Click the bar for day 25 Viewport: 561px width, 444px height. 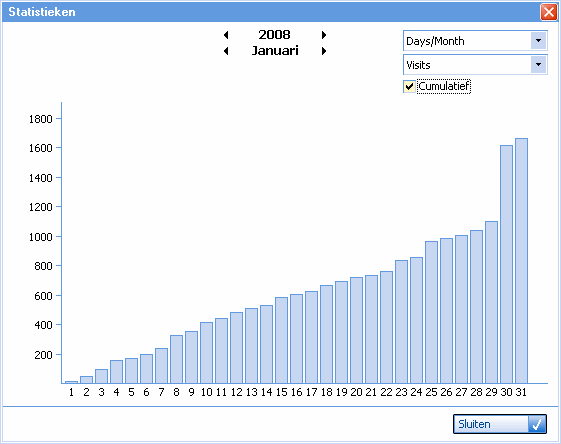(431, 312)
